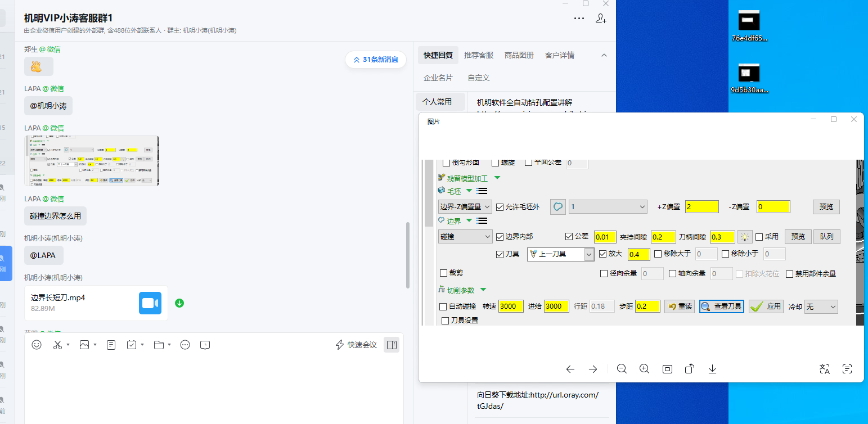
Task: Click the chat message input area
Action: (x=214, y=388)
